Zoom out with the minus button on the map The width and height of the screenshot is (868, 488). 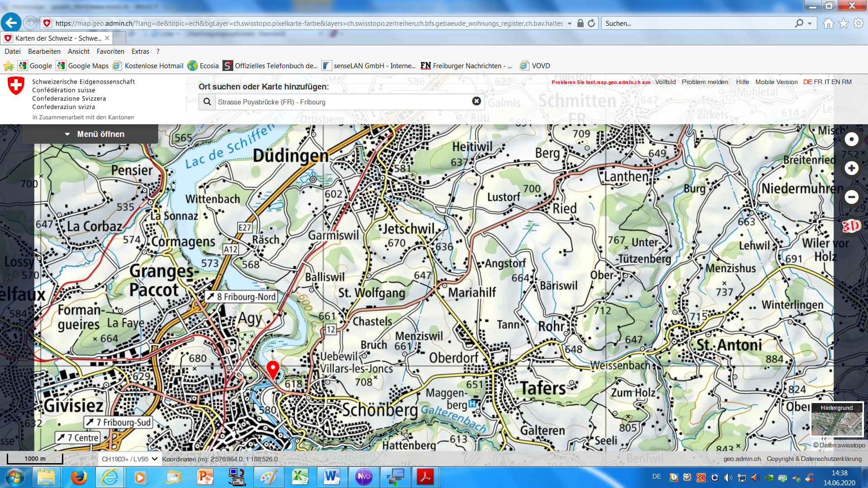pos(852,197)
